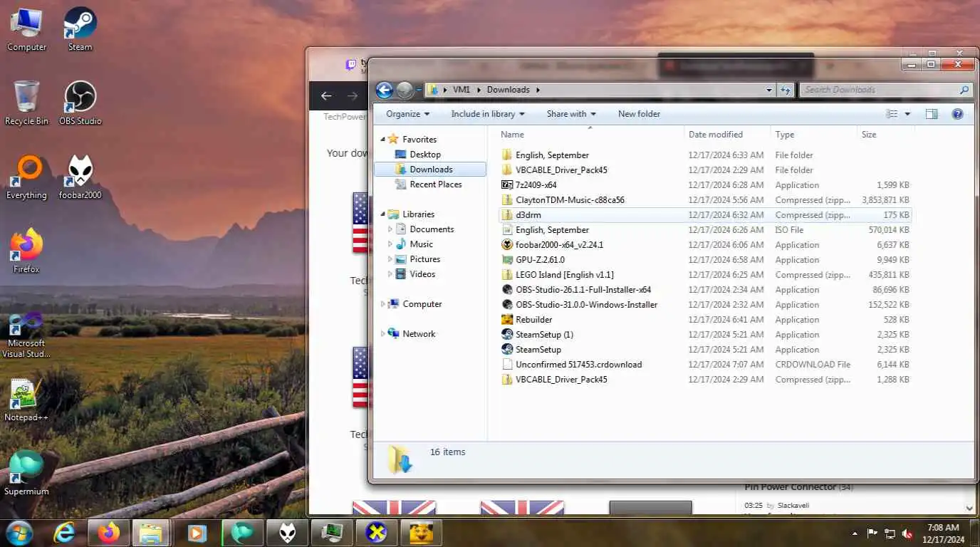Image resolution: width=980 pixels, height=547 pixels.
Task: Open Windows Media Player taskbar icon
Action: tap(197, 533)
